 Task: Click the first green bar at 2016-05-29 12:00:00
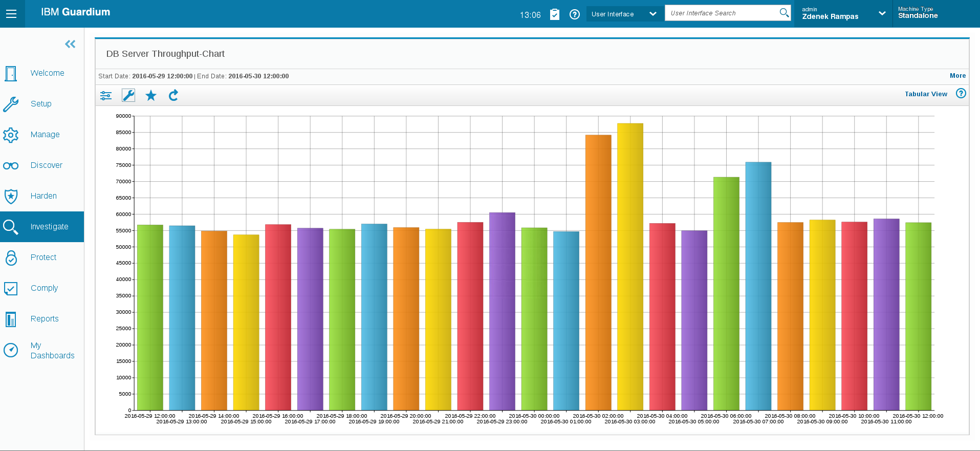pyautogui.click(x=150, y=317)
